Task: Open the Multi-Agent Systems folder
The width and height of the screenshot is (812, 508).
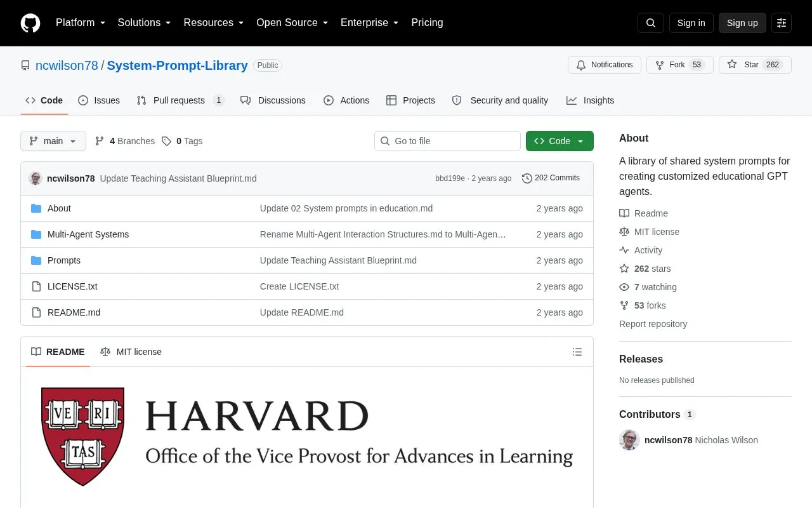Action: tap(88, 234)
